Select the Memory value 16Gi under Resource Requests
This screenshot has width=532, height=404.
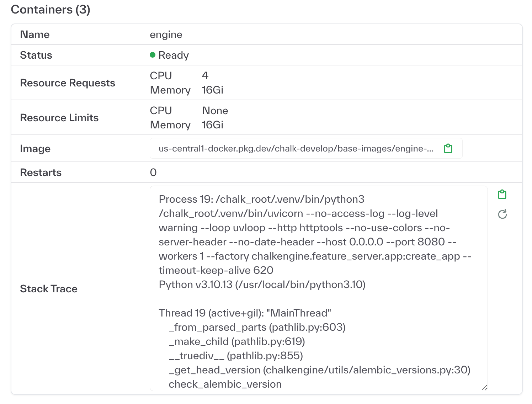pos(212,90)
